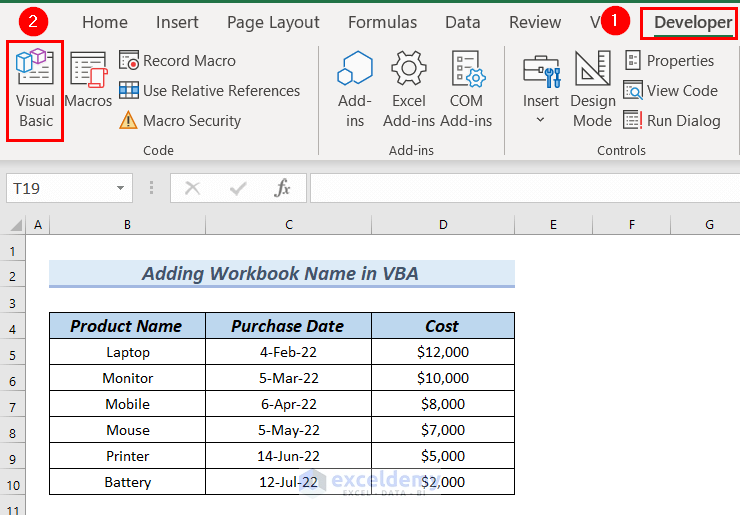The width and height of the screenshot is (740, 515).
Task: Select the 'Printer' cell
Action: click(127, 456)
